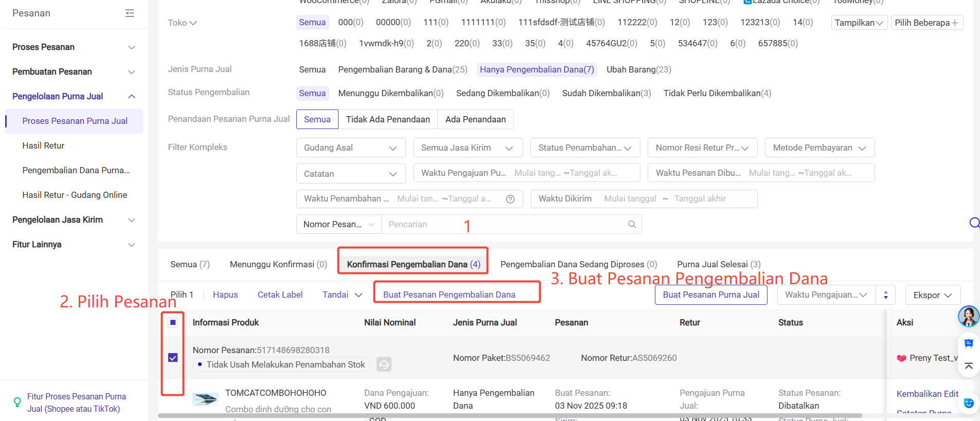
Task: Expand Pengelolaan Jasa Kirim sidebar section
Action: [x=74, y=220]
